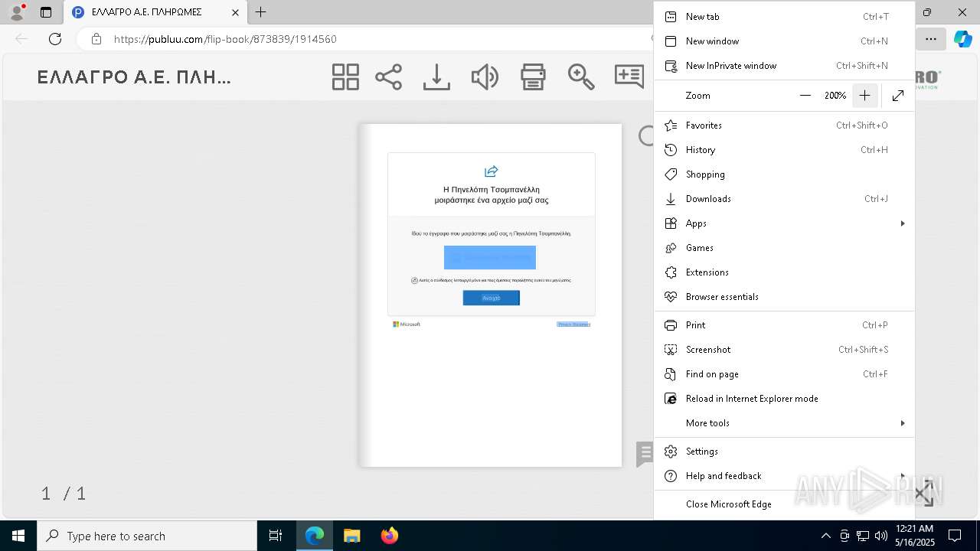
Task: Click the flip-book page thumbnail
Action: click(491, 295)
